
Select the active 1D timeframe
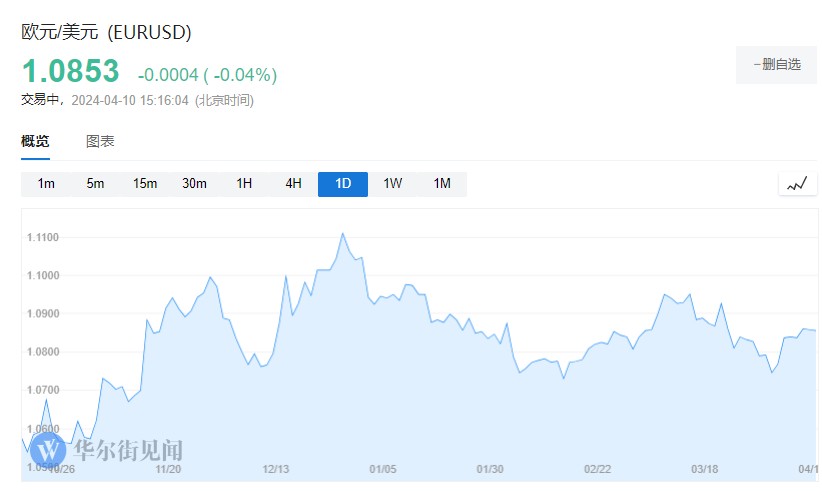tap(343, 184)
